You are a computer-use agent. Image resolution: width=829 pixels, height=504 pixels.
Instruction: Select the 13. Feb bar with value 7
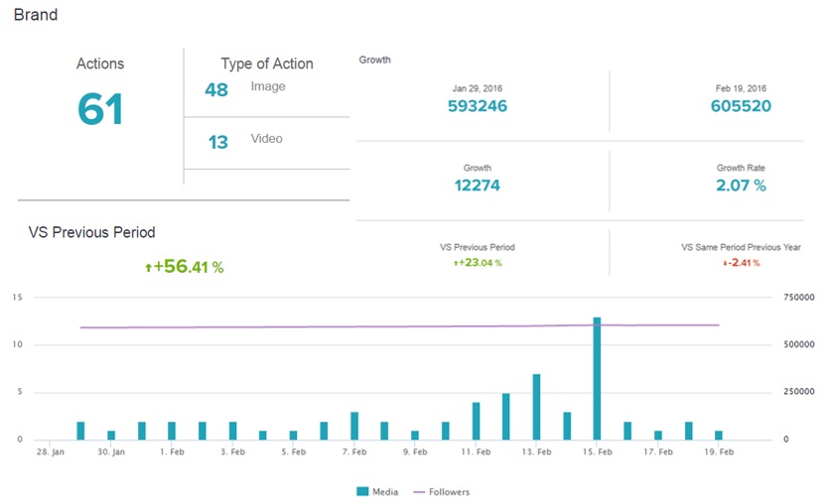536,407
